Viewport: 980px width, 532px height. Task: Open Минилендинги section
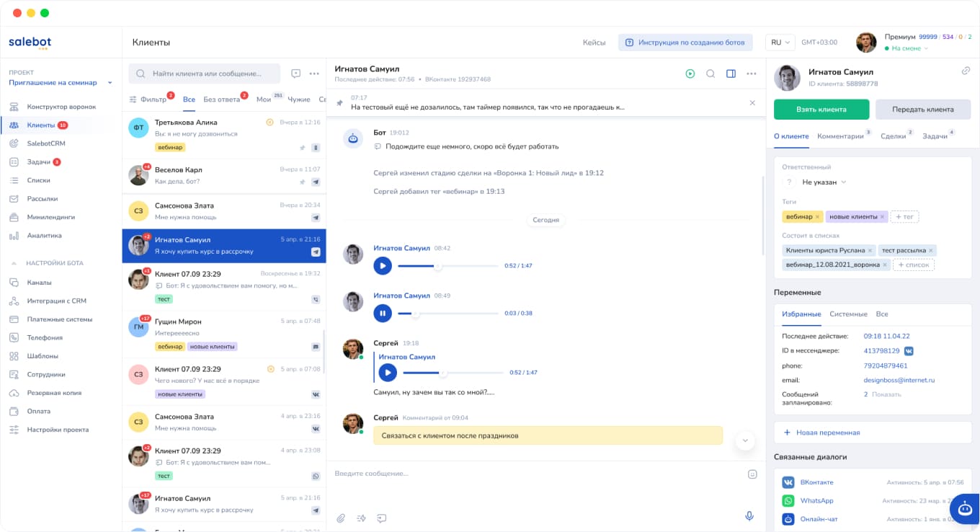point(50,217)
